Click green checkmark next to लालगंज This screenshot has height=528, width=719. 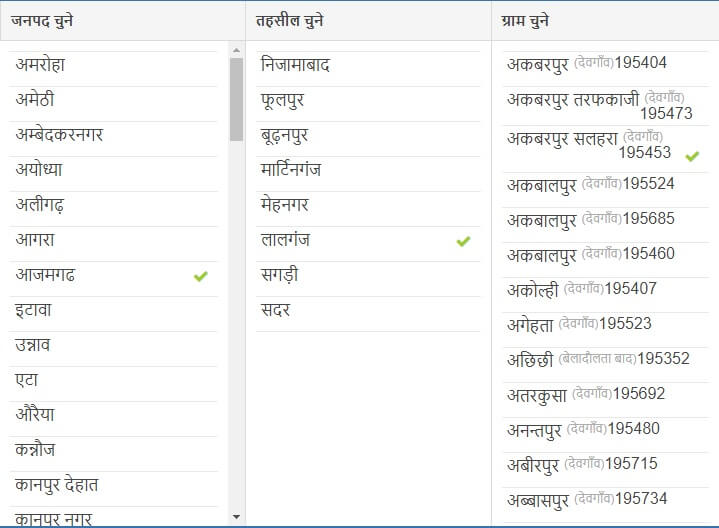(x=463, y=241)
